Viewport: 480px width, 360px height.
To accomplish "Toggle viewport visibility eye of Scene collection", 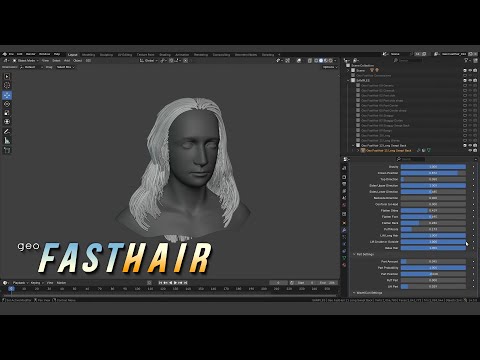I will coord(470,70).
